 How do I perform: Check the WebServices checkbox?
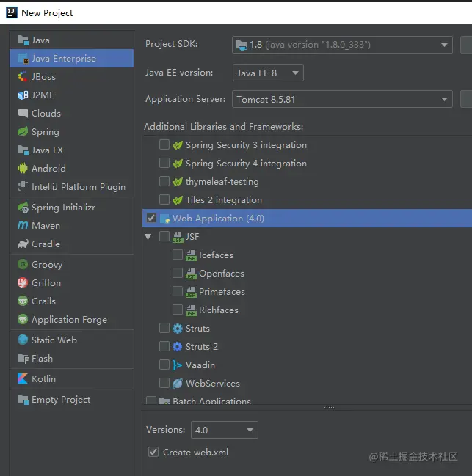[x=164, y=383]
